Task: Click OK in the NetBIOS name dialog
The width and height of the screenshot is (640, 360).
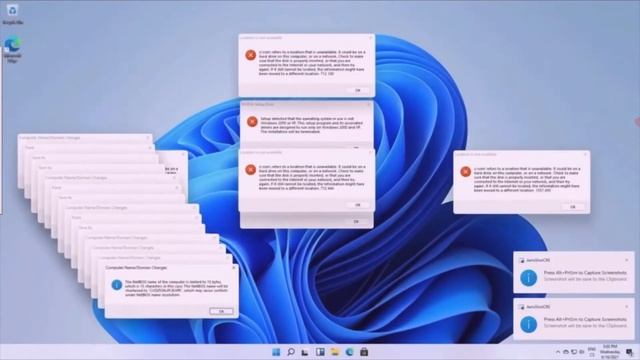Action: [x=221, y=311]
